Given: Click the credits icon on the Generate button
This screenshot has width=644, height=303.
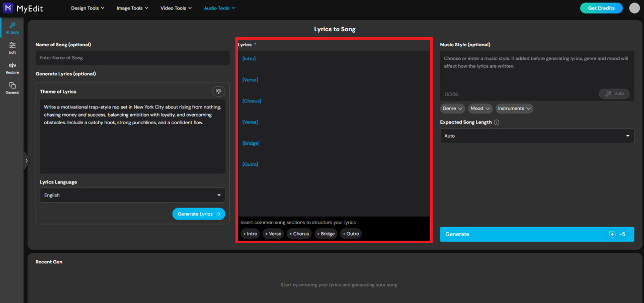Looking at the screenshot, I should point(612,234).
